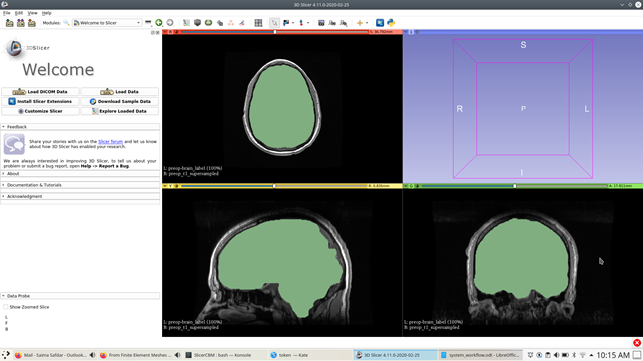Follow the Slicer forum link

(110, 142)
